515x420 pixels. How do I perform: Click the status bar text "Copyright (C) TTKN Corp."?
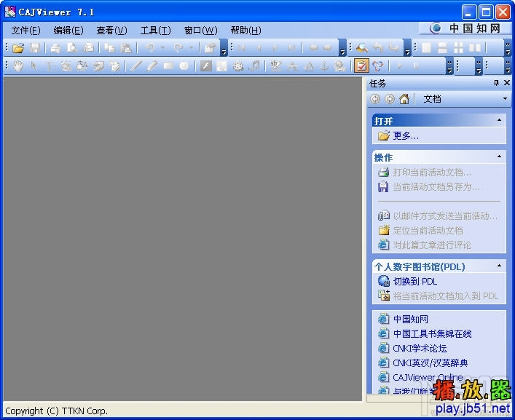tap(57, 411)
